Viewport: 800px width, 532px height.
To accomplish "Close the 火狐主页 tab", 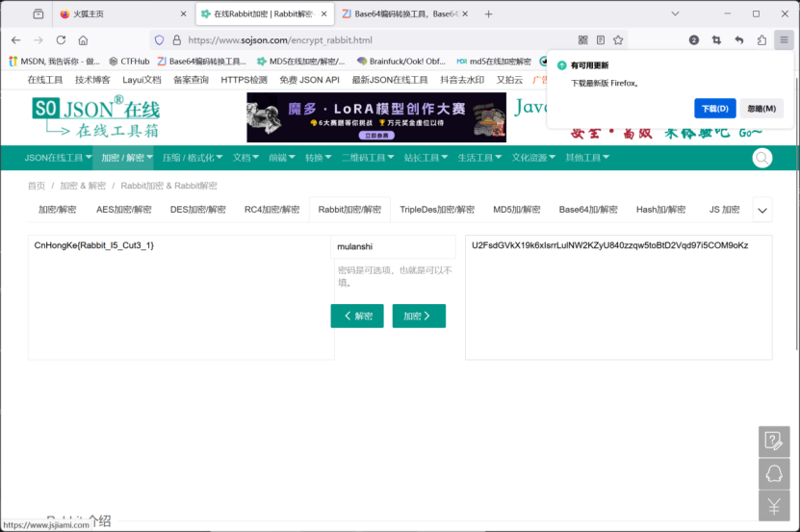I will click(183, 14).
